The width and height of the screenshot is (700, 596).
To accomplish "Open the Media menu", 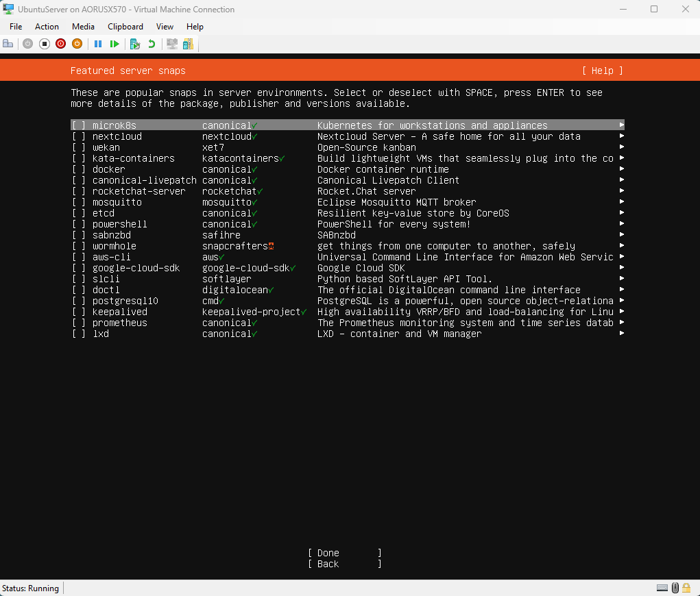I will coord(83,27).
